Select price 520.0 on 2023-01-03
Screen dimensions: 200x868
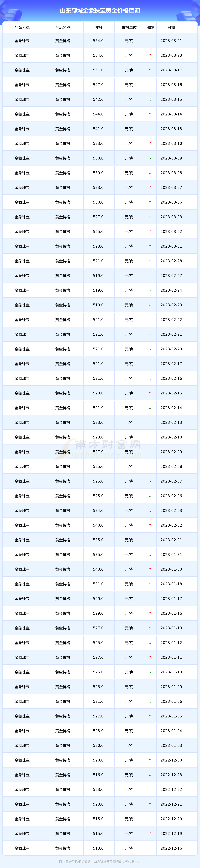pyautogui.click(x=98, y=746)
